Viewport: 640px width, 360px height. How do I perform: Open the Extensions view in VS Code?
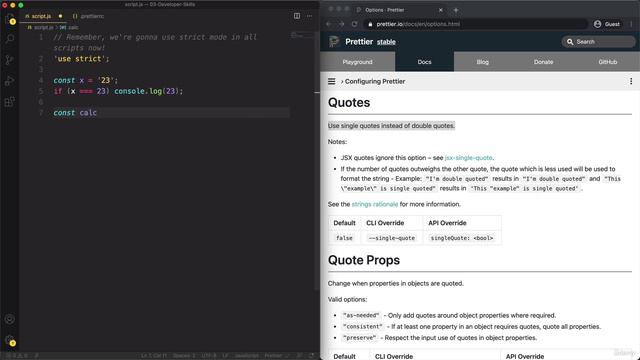pos(10,101)
